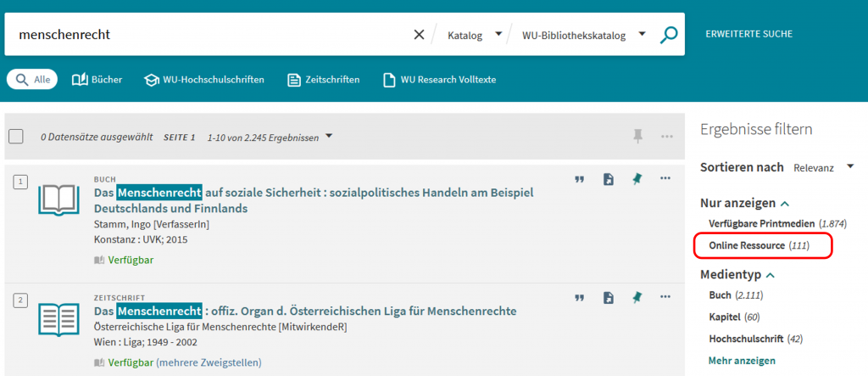The width and height of the screenshot is (868, 376).
Task: Open the Katalog scope dropdown
Action: coord(475,35)
